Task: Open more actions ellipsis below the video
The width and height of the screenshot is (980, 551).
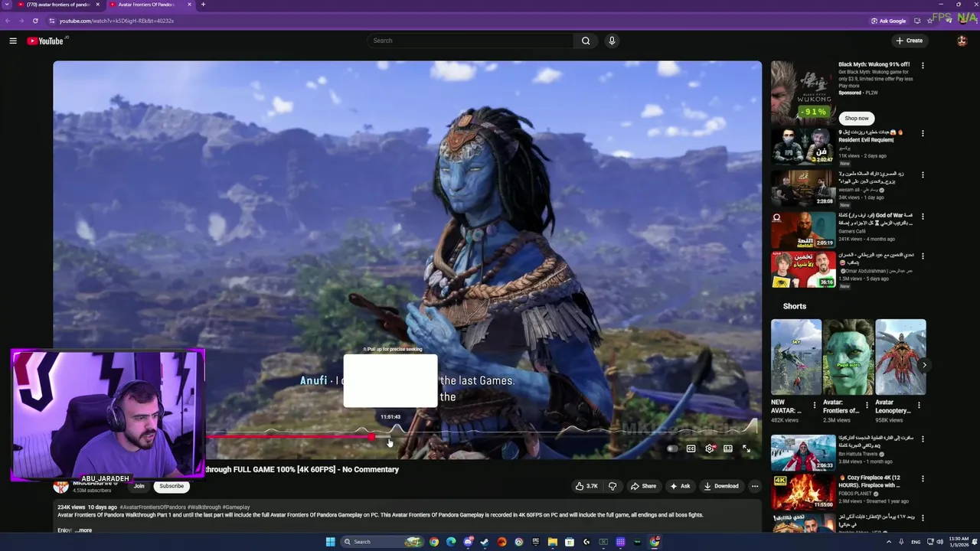Action: [755, 486]
